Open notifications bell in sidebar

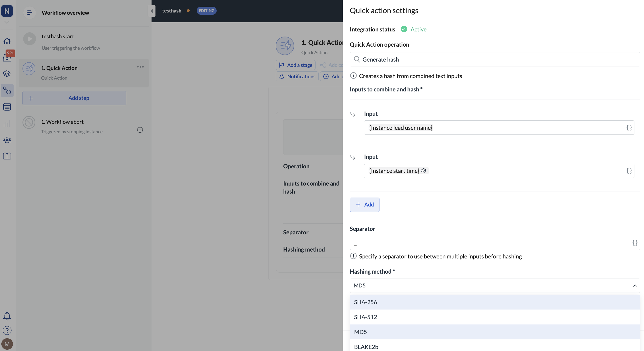[7, 316]
